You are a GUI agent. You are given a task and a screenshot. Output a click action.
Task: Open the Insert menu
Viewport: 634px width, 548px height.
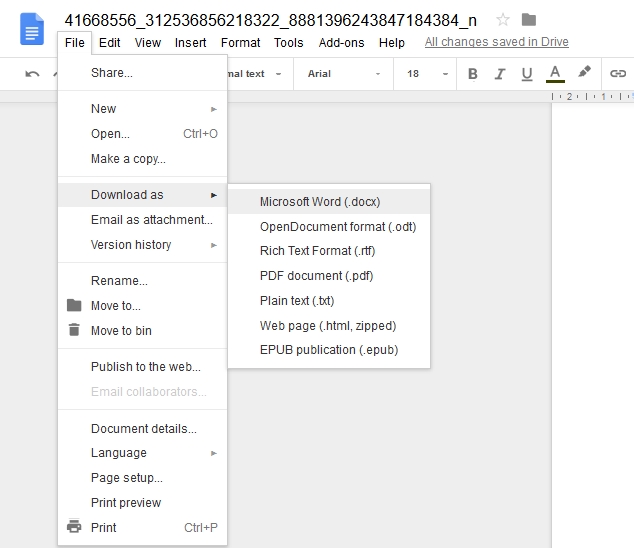pyautogui.click(x=190, y=43)
